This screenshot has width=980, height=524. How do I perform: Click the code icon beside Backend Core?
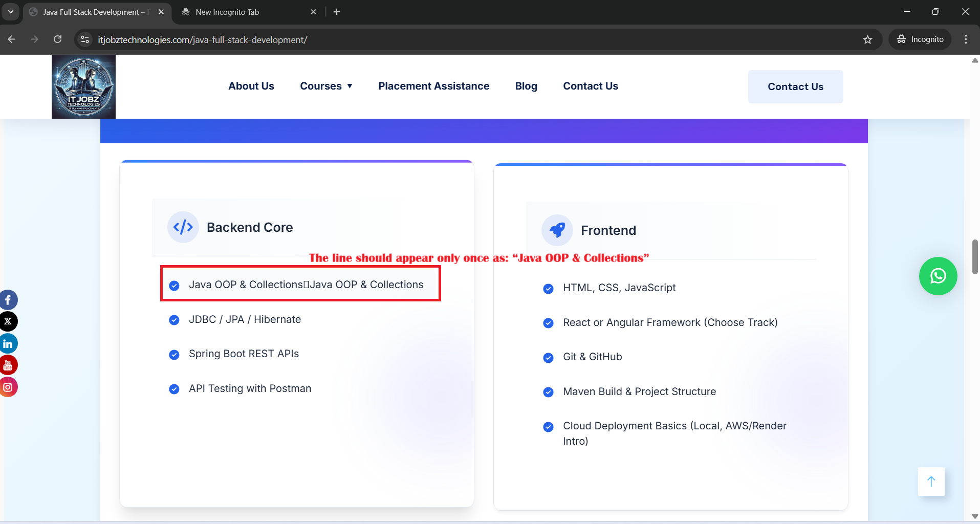click(x=183, y=227)
